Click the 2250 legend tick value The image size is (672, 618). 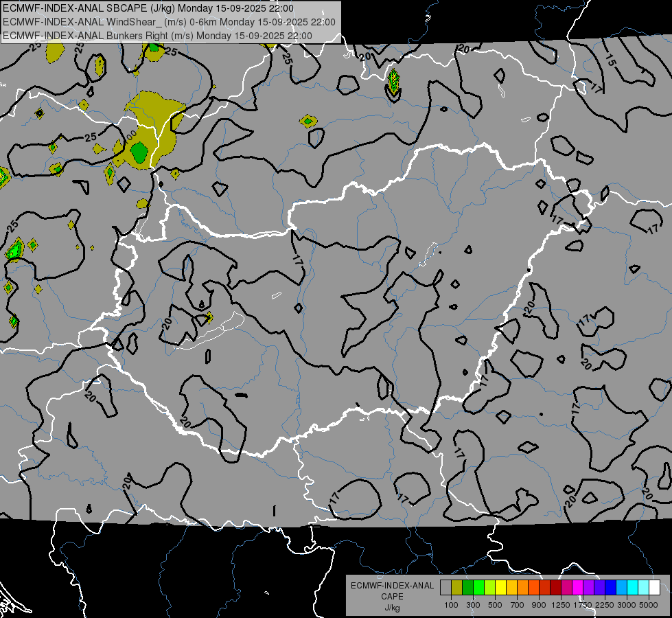pyautogui.click(x=604, y=605)
